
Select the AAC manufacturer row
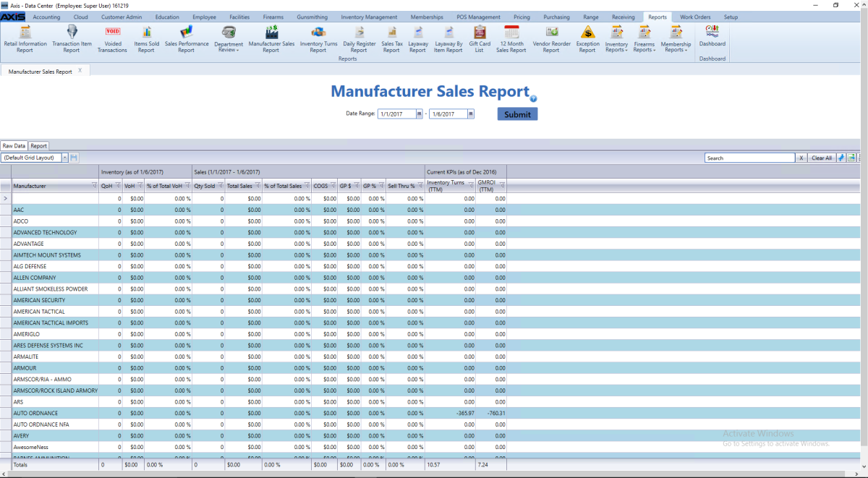pyautogui.click(x=253, y=210)
